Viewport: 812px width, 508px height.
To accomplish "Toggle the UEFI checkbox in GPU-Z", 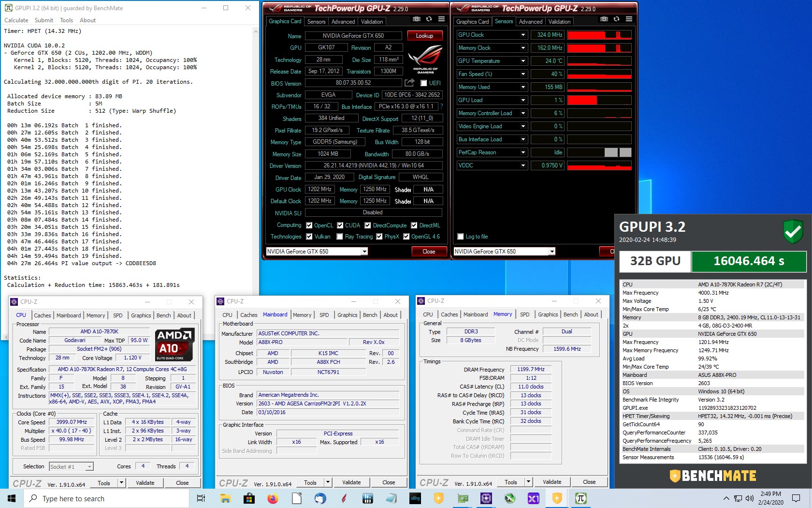I will [424, 83].
